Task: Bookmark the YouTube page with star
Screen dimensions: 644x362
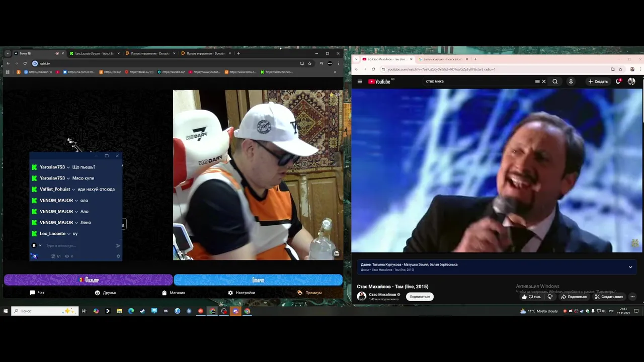Action: (620, 69)
